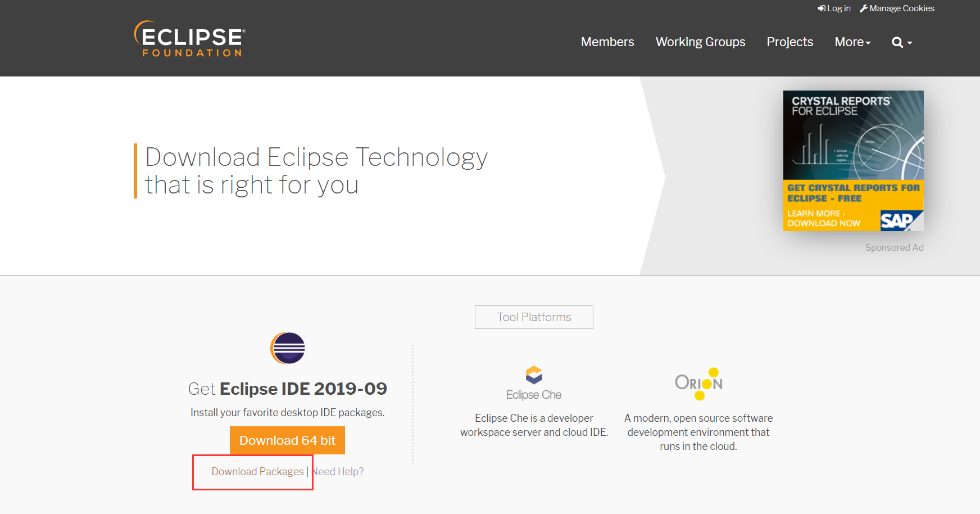The width and height of the screenshot is (980, 514).
Task: Click the Orion logo icon
Action: pos(698,382)
